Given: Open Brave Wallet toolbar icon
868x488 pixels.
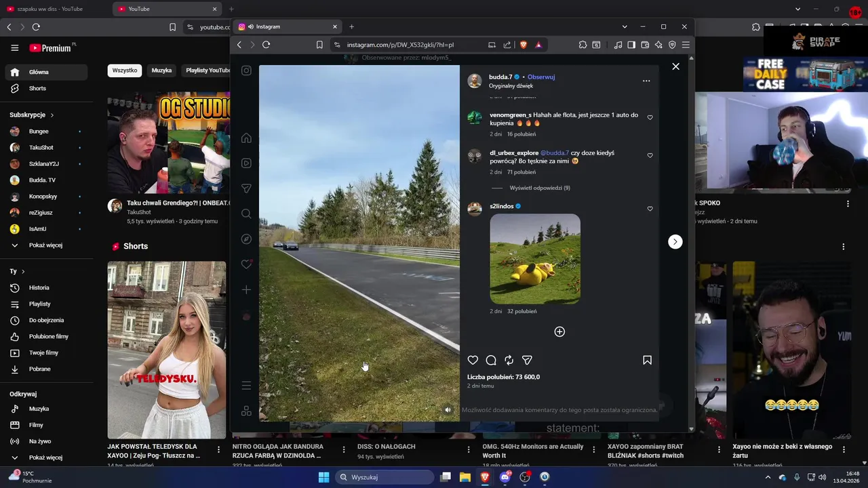Looking at the screenshot, I should tap(644, 45).
